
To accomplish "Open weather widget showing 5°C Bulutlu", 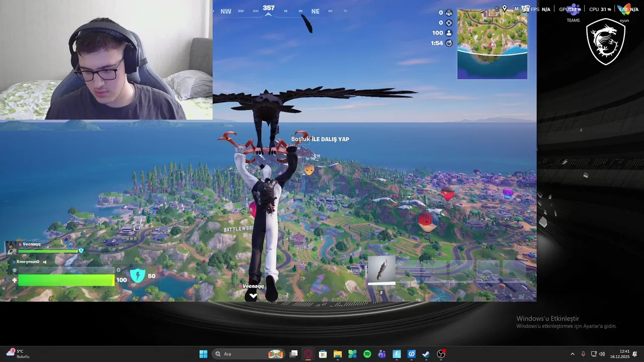I will pyautogui.click(x=18, y=354).
